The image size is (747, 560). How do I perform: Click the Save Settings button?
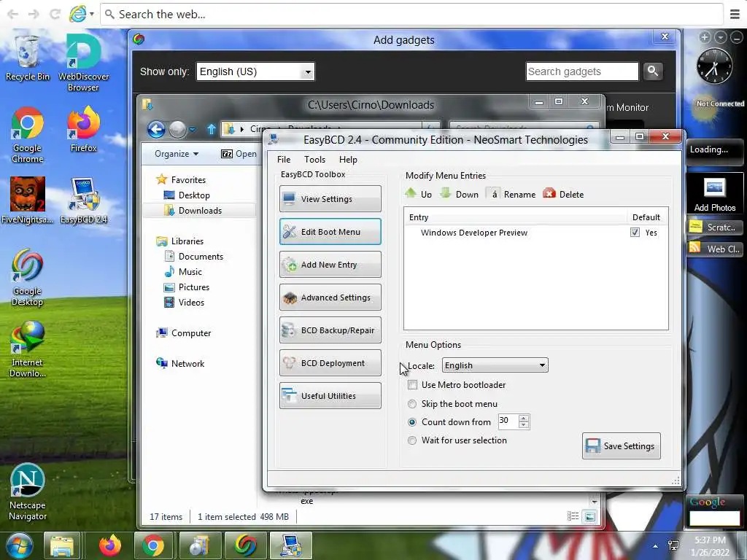(622, 446)
